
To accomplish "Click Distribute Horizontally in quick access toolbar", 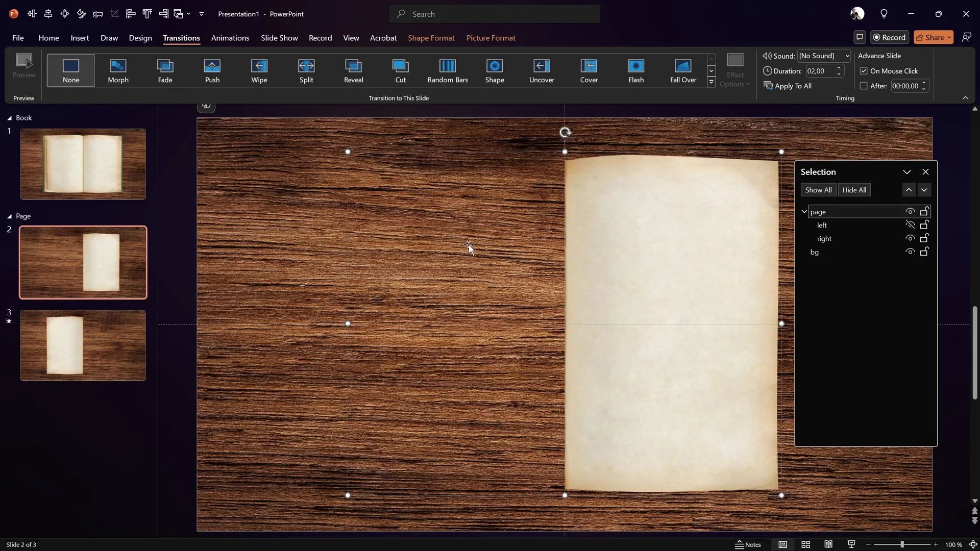I will 32,14.
